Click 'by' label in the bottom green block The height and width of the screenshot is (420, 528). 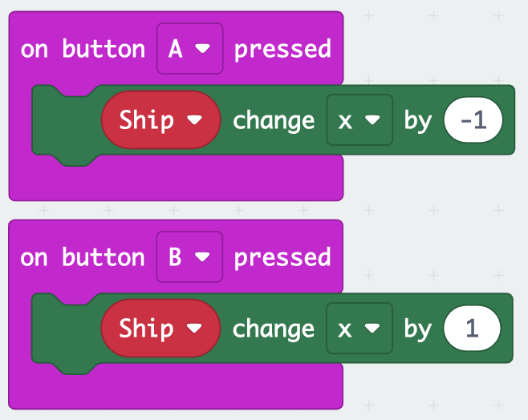(x=418, y=329)
